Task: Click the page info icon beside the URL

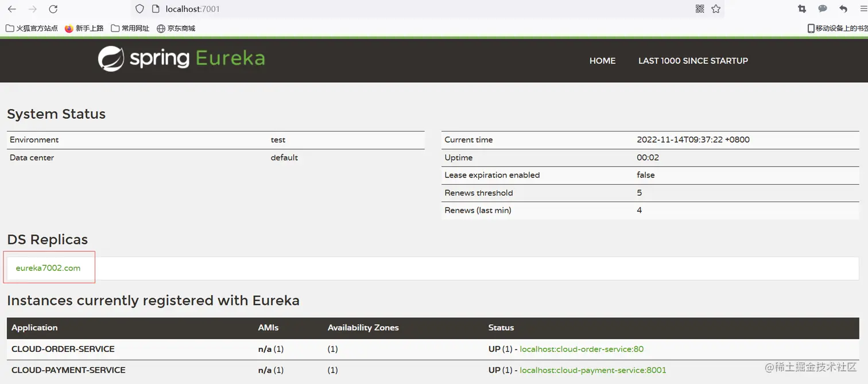Action: coord(155,9)
